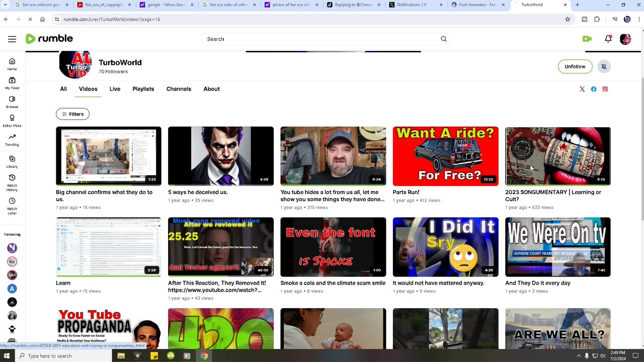This screenshot has height=362, width=644.
Task: Open a new browser tab
Action: pos(577,5)
